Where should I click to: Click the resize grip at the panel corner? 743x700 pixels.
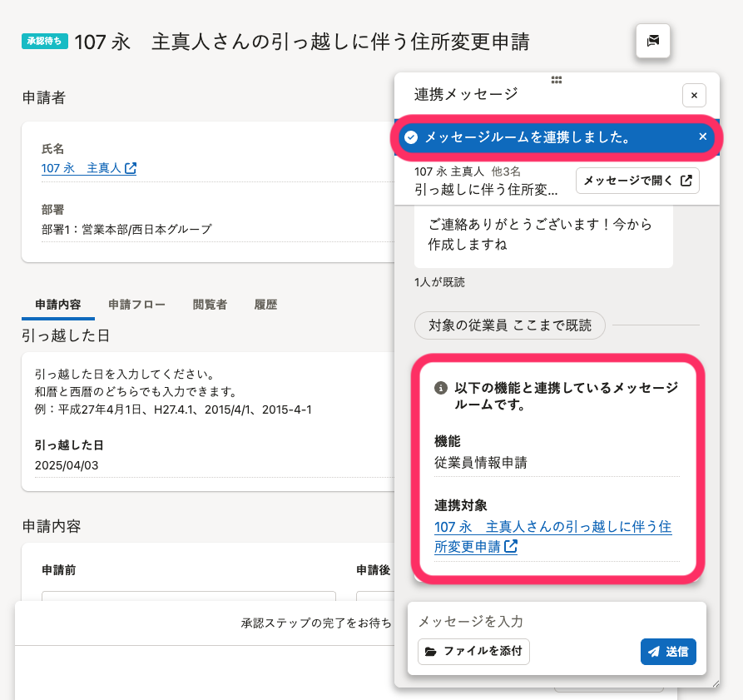coord(714,683)
